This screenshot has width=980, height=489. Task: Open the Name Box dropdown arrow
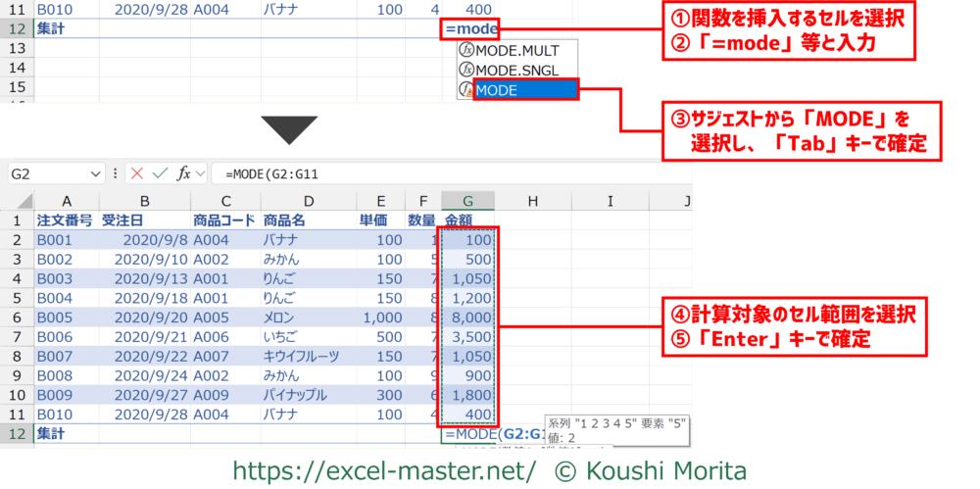[95, 173]
